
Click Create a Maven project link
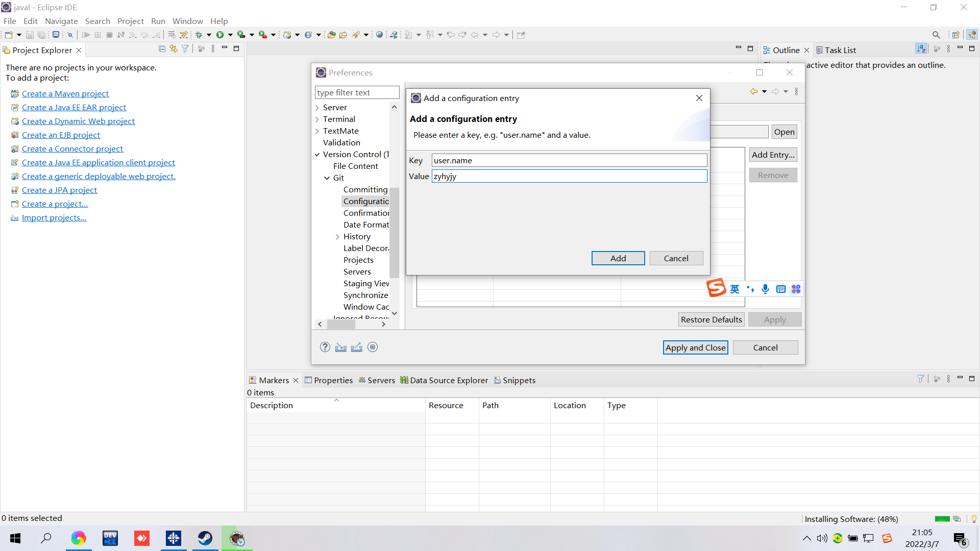(65, 93)
